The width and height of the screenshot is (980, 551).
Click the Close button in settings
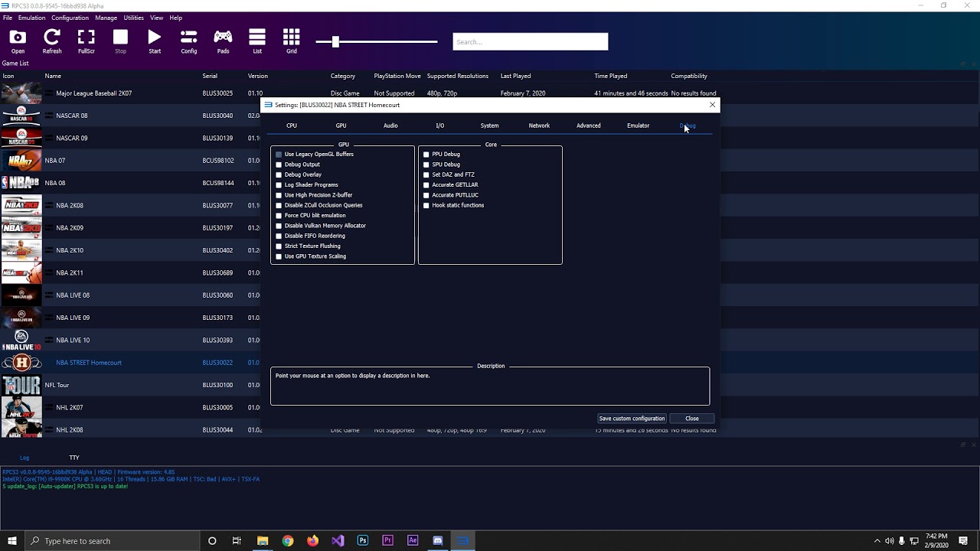coord(692,419)
